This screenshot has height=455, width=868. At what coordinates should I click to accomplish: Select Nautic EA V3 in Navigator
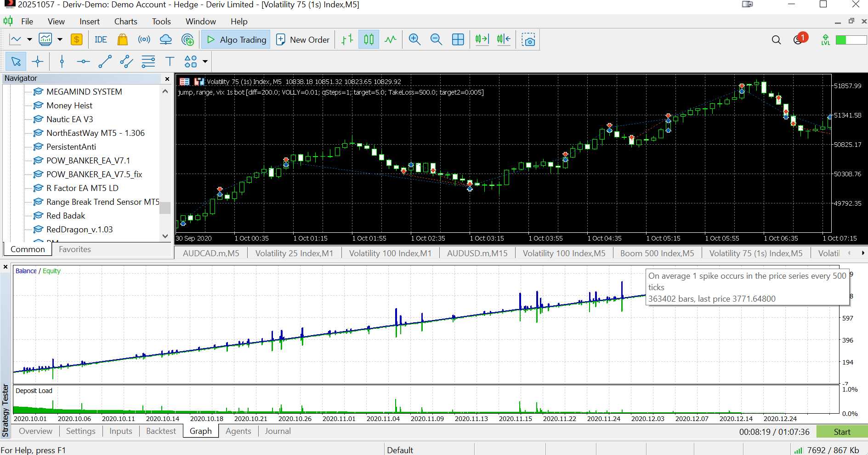click(x=69, y=119)
